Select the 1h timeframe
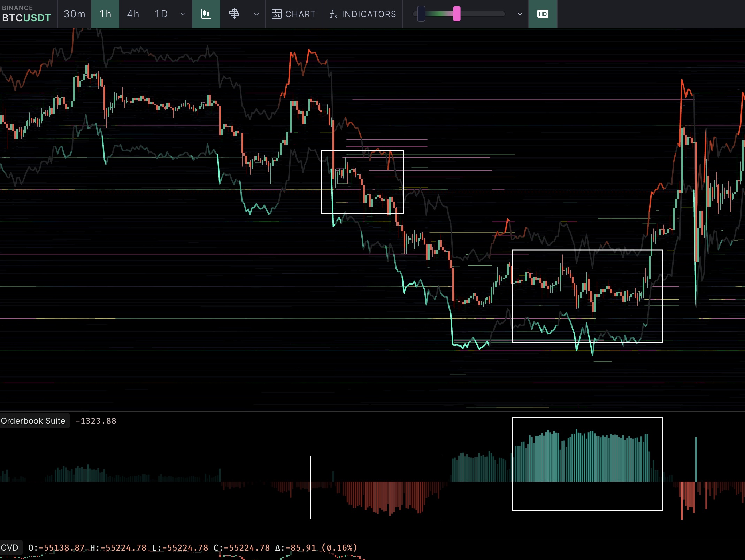 tap(105, 14)
